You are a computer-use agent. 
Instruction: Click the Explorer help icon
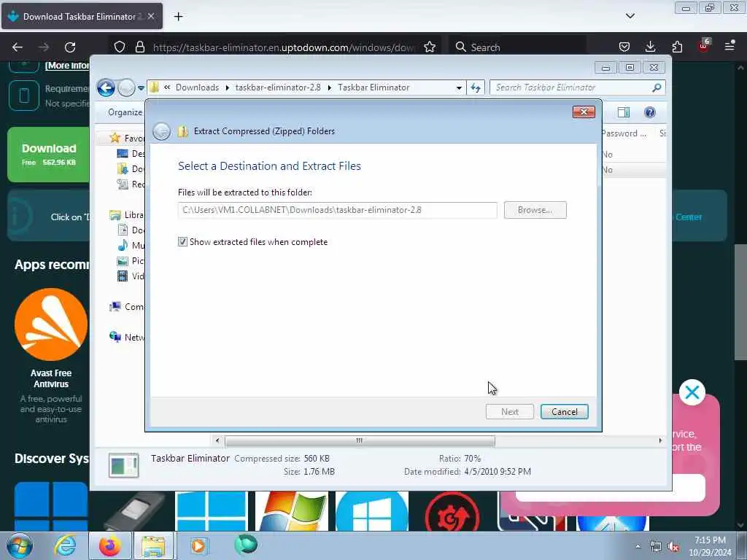click(650, 112)
